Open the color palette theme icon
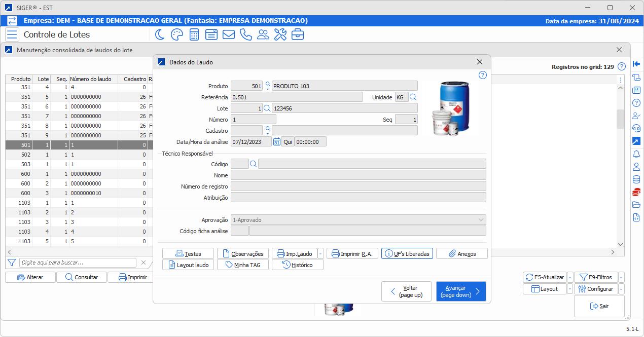 (176, 34)
